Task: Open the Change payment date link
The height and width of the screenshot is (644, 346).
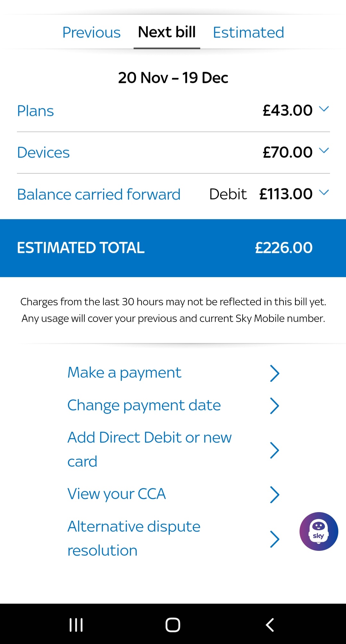Action: click(144, 405)
